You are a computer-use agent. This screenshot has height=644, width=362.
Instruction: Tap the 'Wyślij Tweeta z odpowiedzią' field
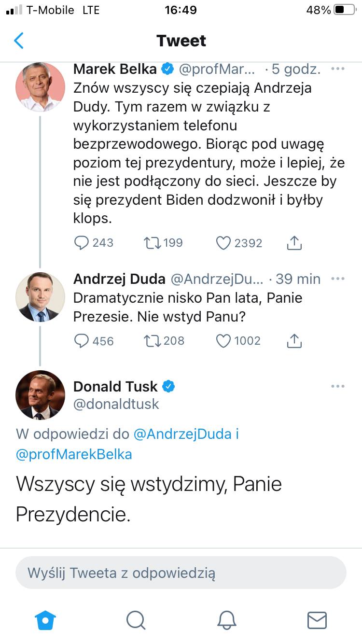coord(181,573)
